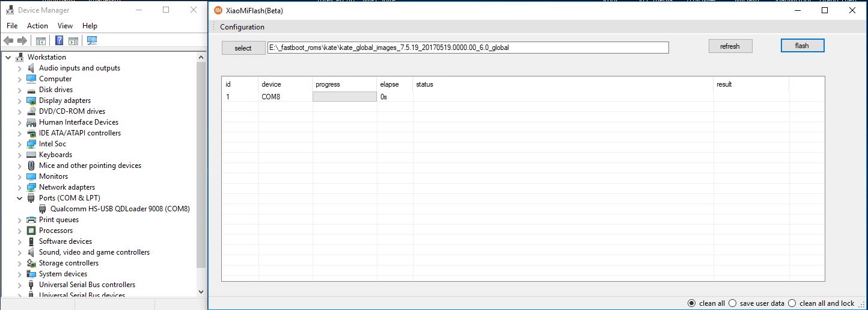868x310 pixels.
Task: Click the Ports (COM & LPT) plug icon
Action: pyautogui.click(x=31, y=198)
